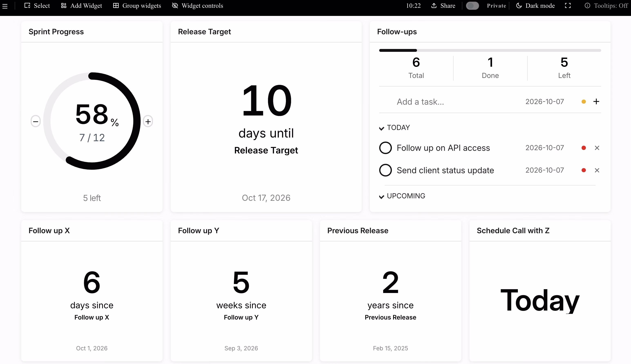The height and width of the screenshot is (364, 631).
Task: Toggle the Private switch
Action: click(x=472, y=6)
